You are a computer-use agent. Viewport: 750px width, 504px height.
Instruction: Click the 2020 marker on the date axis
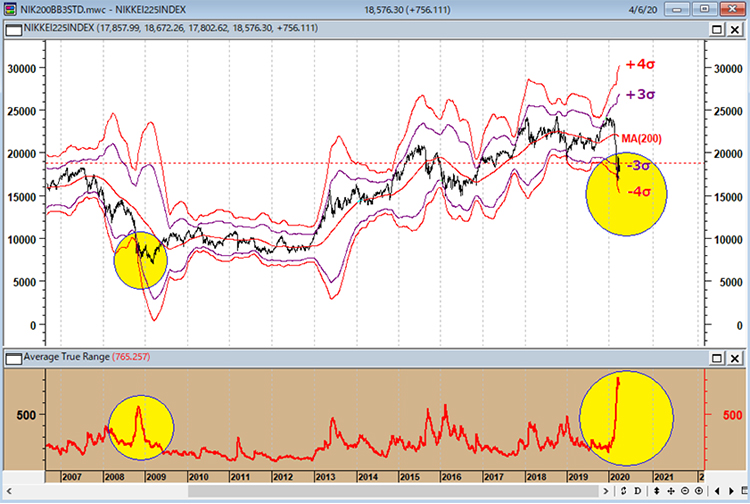coord(618,476)
